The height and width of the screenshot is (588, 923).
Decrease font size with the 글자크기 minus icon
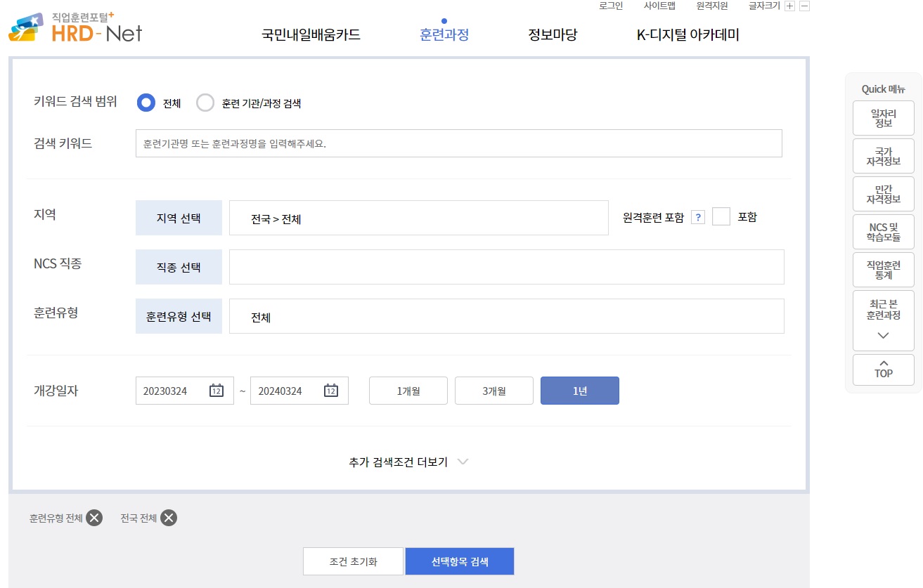[805, 6]
